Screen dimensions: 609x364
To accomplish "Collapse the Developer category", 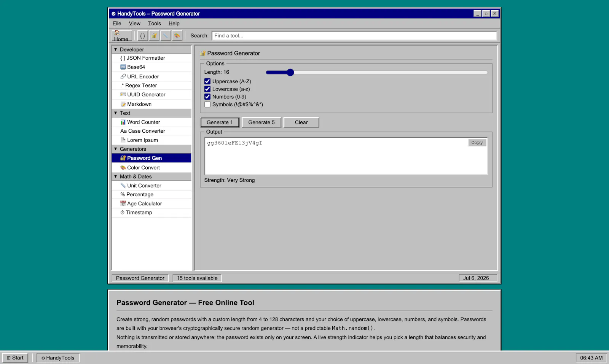I will [x=151, y=49].
